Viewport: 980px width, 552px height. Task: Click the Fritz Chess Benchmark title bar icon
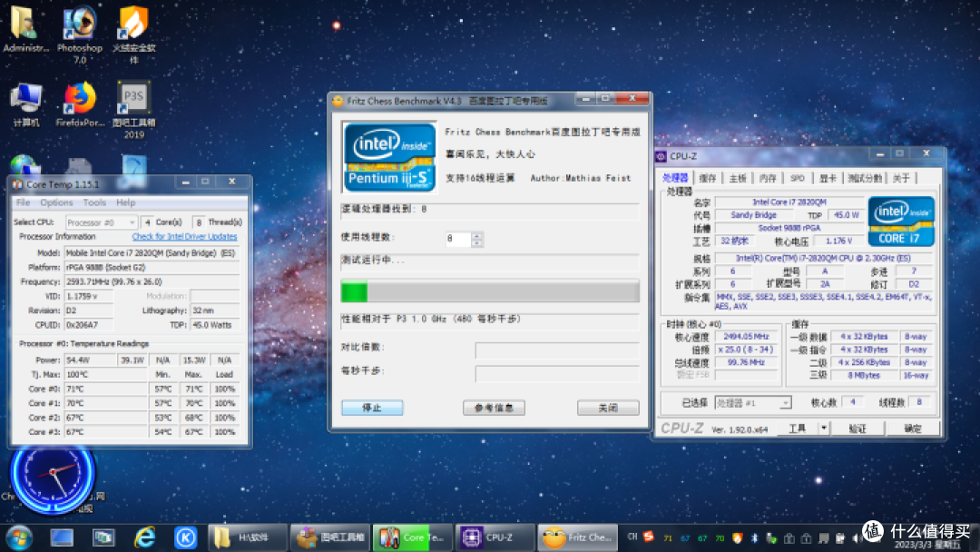point(338,101)
